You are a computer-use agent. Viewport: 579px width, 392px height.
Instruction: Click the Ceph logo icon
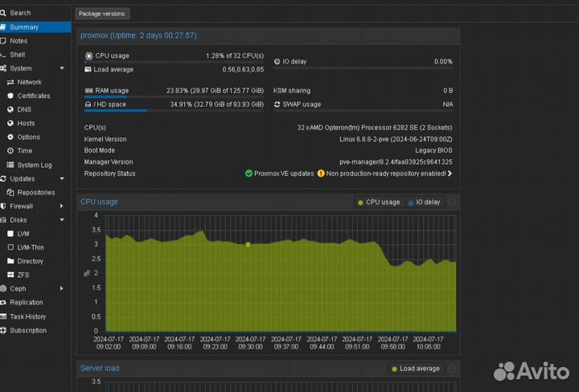tap(3, 288)
